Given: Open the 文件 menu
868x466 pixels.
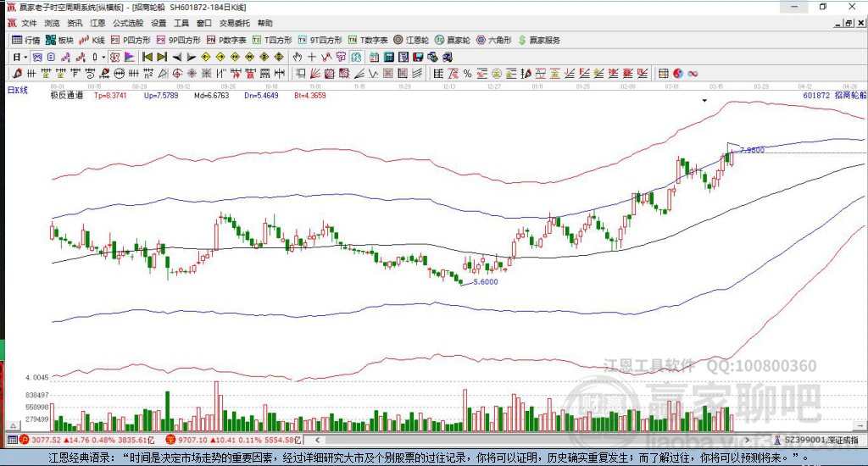Looking at the screenshot, I should [x=29, y=23].
